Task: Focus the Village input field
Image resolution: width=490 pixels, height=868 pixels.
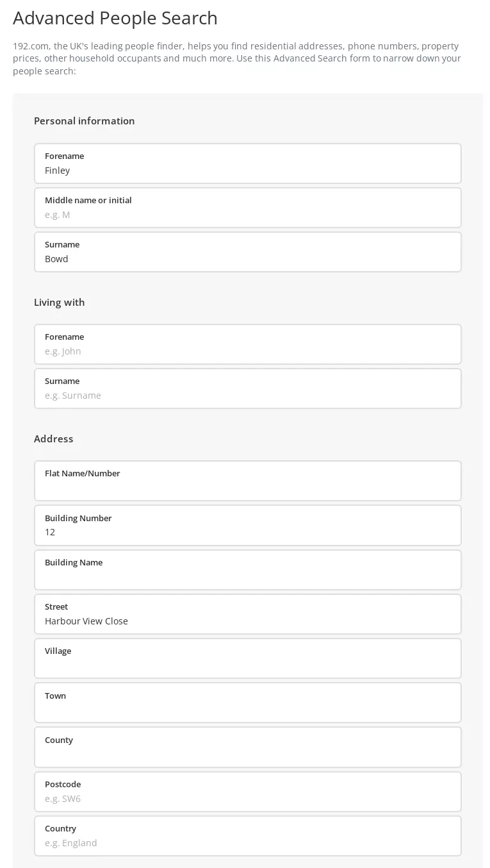Action: point(247,658)
